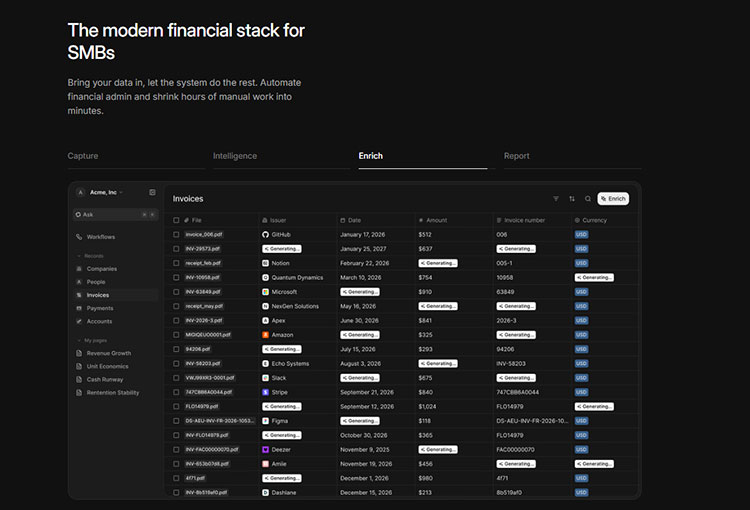Screen dimensions: 750x510
Task: Click the Revenue Growth page icon
Action: 79,353
